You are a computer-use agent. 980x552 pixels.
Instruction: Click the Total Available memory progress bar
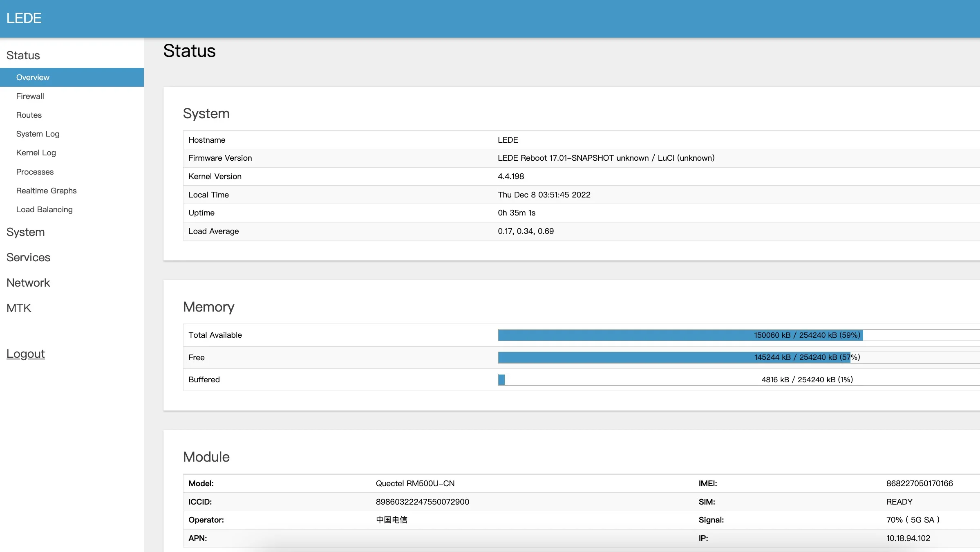pos(739,335)
